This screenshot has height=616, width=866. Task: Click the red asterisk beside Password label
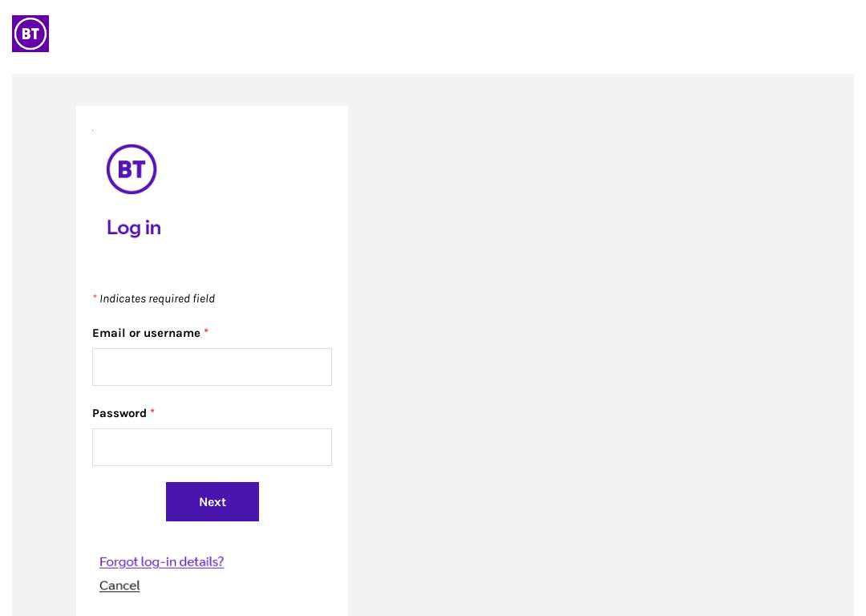152,411
